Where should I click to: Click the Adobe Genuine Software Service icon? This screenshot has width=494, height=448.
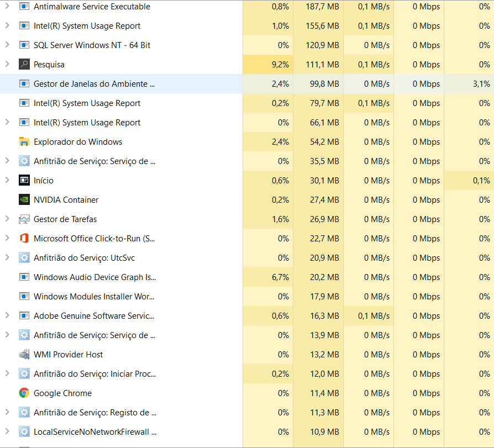tap(24, 315)
